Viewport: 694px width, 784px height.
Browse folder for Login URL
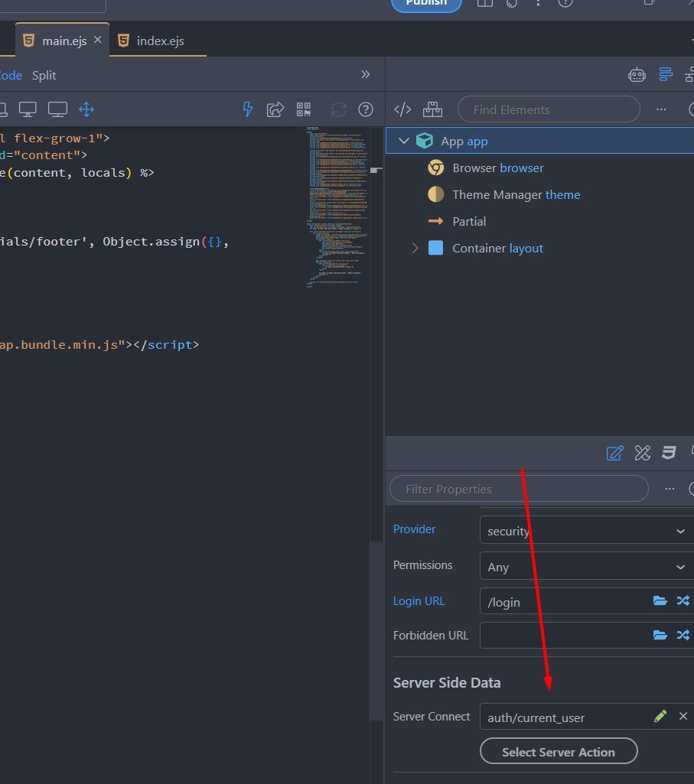pos(660,601)
